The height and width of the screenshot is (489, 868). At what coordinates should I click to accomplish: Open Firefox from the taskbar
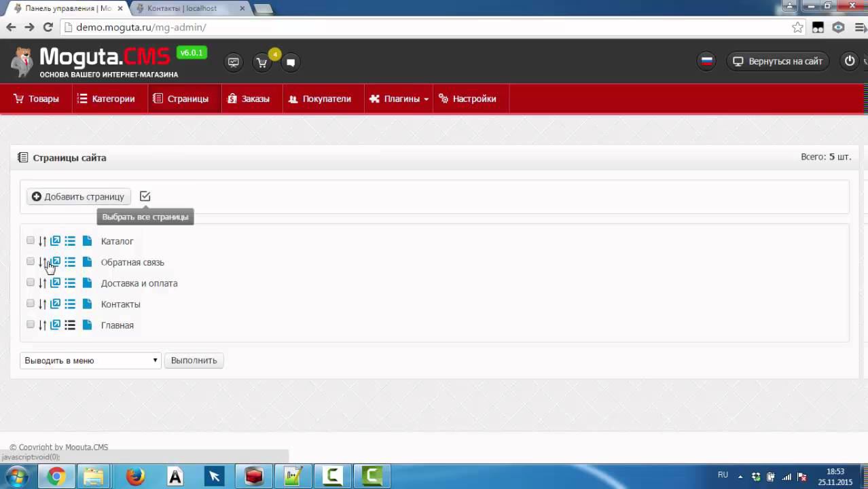tap(136, 476)
